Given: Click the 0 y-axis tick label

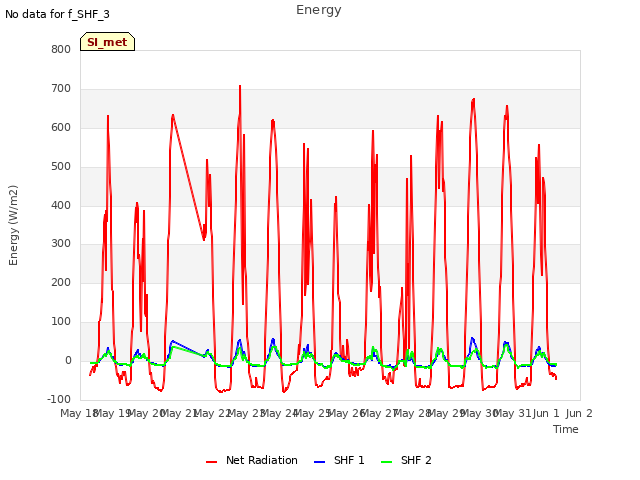Looking at the screenshot, I should (x=68, y=361).
